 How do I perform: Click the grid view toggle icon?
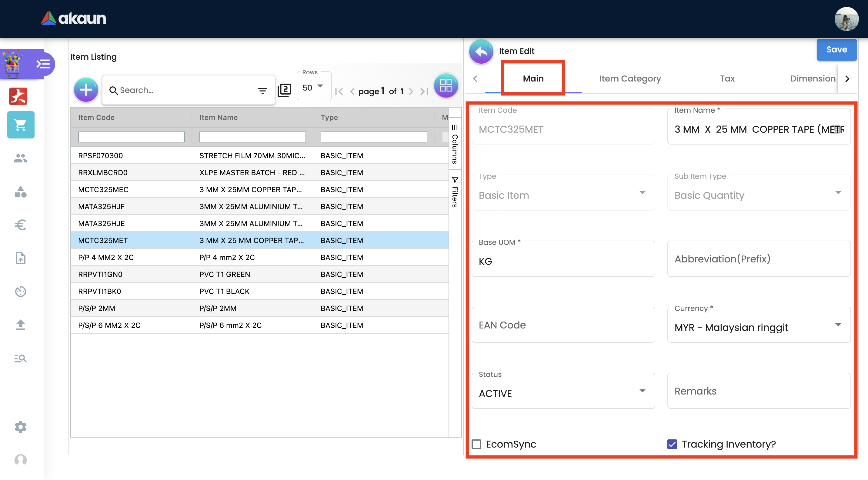point(446,85)
